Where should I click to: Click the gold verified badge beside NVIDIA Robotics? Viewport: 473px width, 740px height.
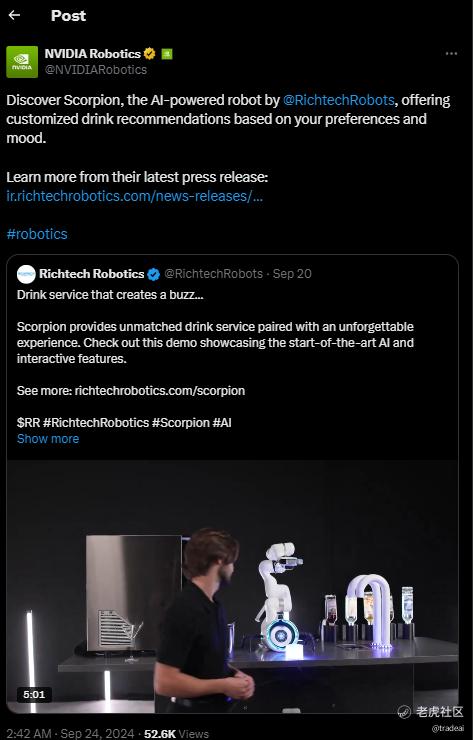pos(150,54)
